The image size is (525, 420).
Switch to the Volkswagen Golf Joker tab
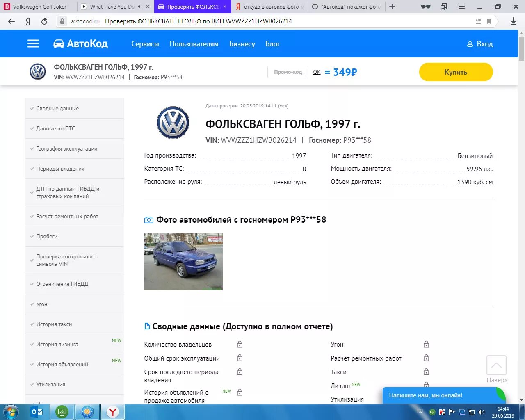[x=39, y=7]
